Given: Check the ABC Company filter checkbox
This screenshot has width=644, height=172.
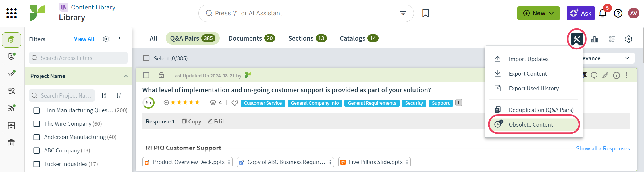Looking at the screenshot, I should pyautogui.click(x=37, y=151).
